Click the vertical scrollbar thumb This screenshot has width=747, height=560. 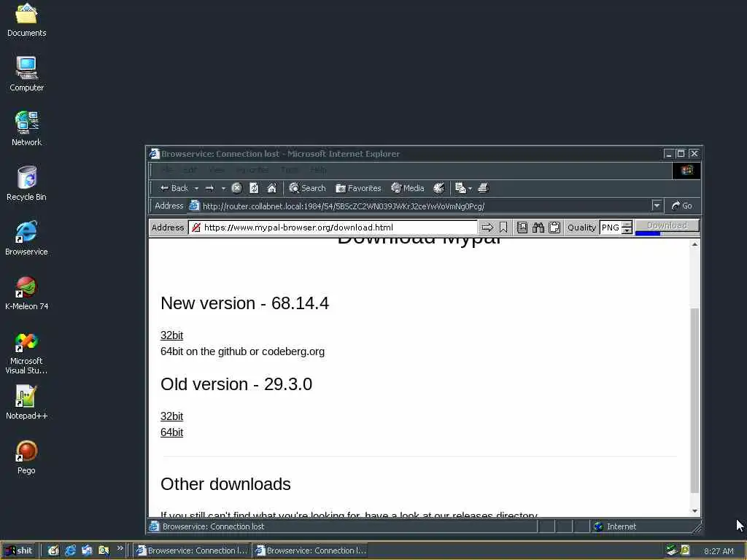695,400
